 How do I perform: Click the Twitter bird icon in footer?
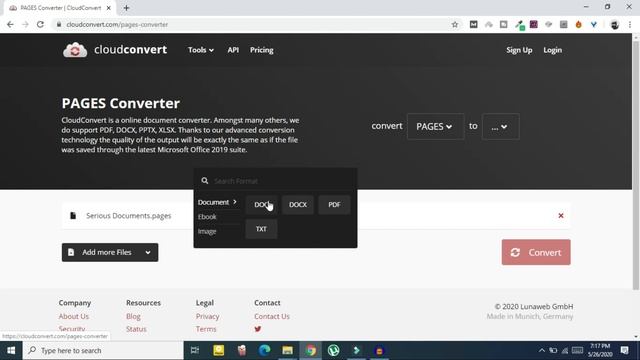(258, 329)
